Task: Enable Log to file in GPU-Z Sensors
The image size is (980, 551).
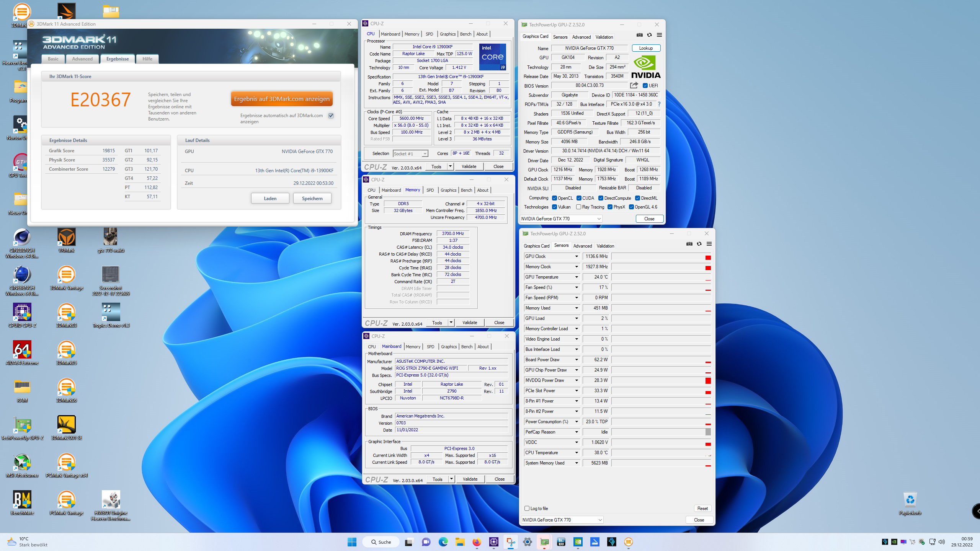Action: 527,509
